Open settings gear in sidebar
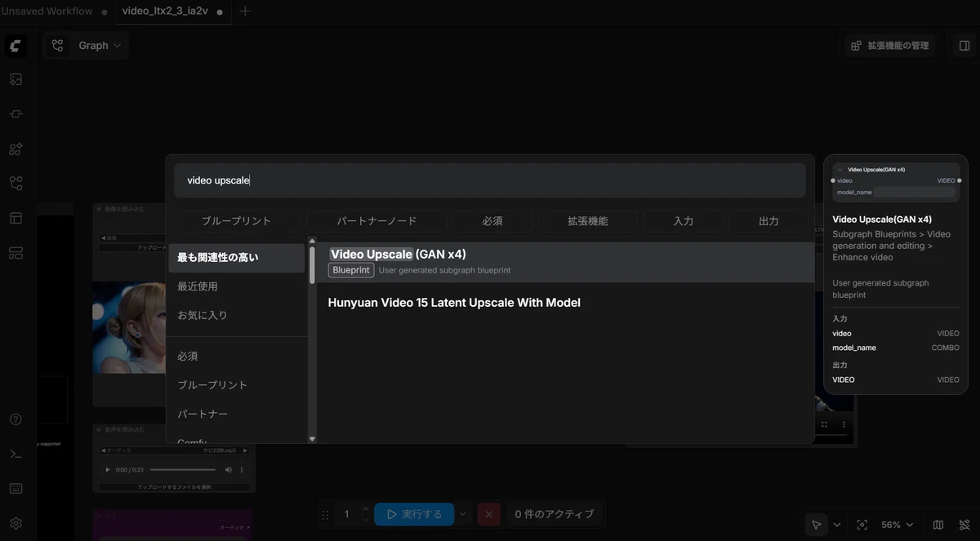Screen dimensions: 980x541 tap(16, 523)
